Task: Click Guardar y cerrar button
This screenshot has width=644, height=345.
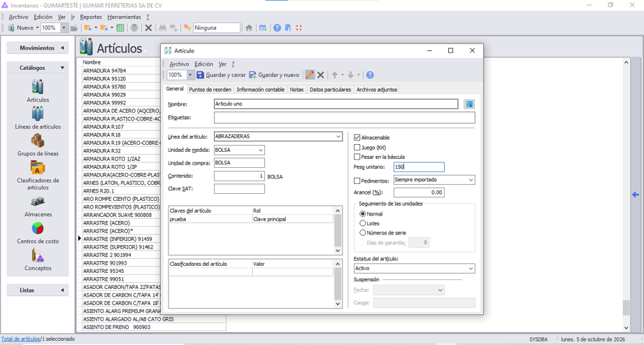Action: click(221, 75)
